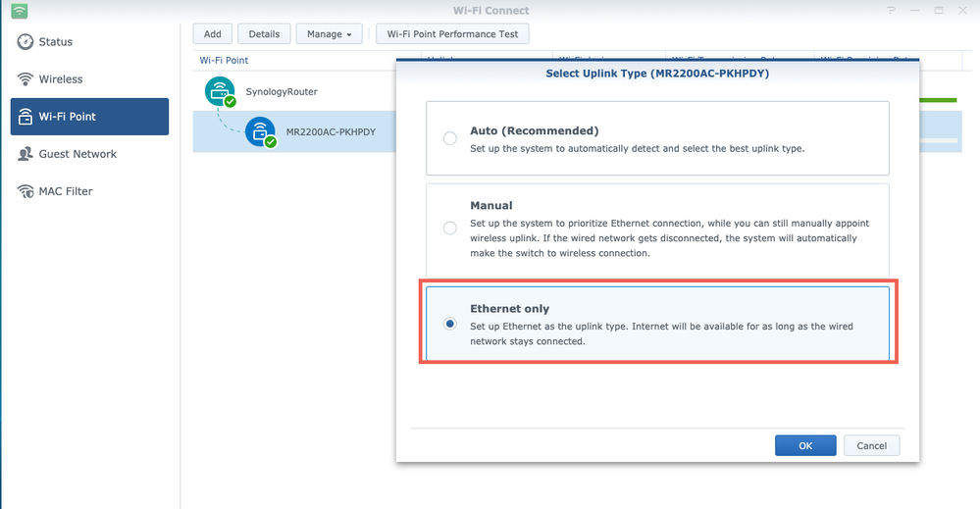Viewport: 980px width, 509px height.
Task: Click the Status gauge icon
Action: click(x=25, y=42)
